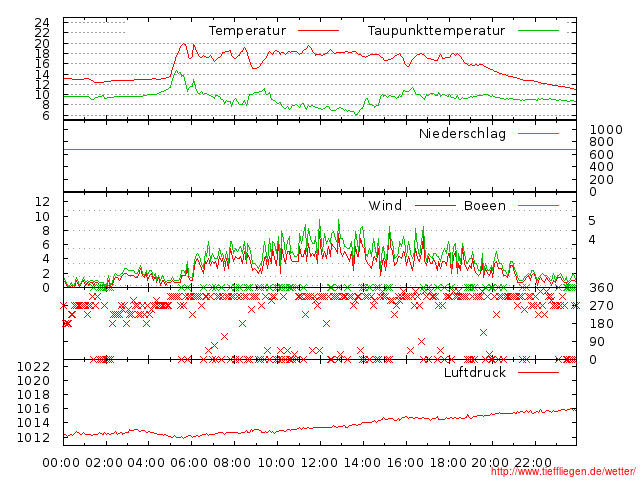Click red line sample beside Temperatur

tap(318, 31)
